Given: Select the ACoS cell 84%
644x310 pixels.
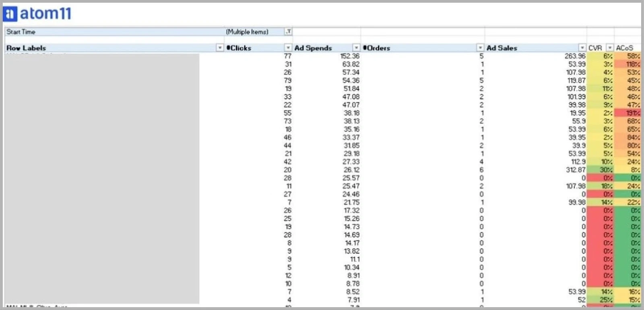Looking at the screenshot, I should (x=627, y=137).
